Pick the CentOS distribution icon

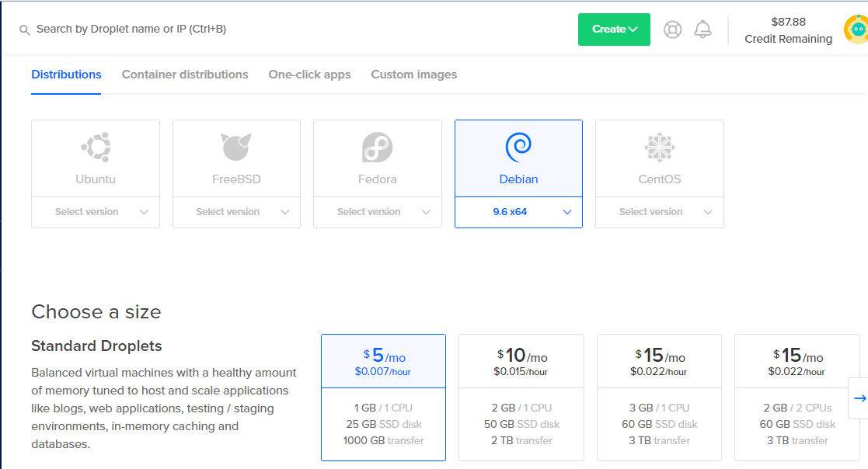pos(659,147)
